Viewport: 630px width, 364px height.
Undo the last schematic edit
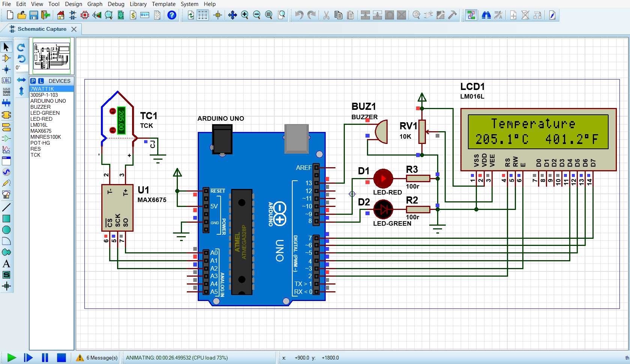point(299,15)
